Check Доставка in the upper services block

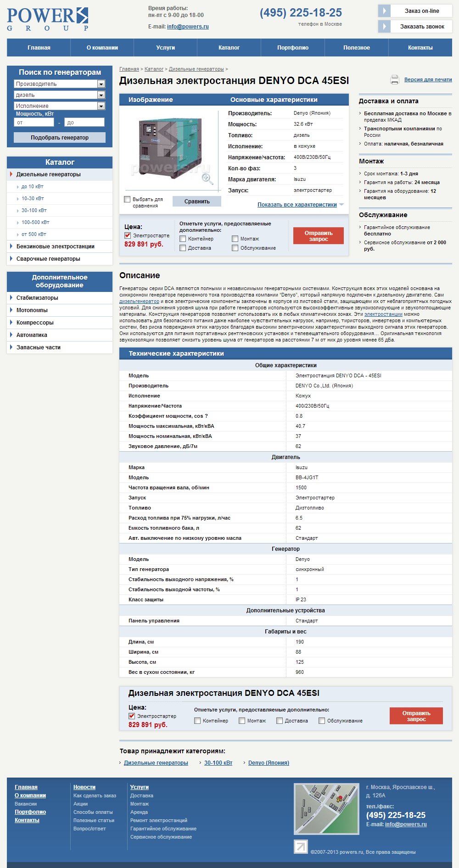[183, 248]
